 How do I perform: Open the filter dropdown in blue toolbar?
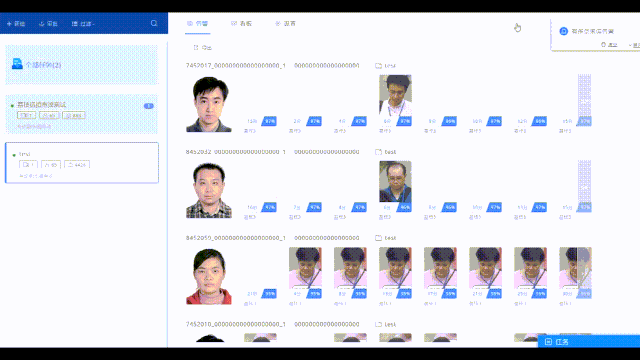coord(83,24)
